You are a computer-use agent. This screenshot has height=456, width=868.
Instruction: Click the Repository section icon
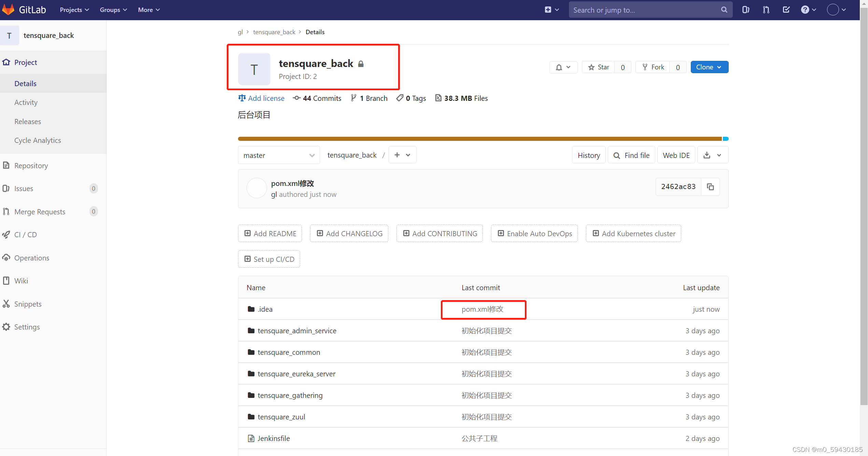click(7, 165)
